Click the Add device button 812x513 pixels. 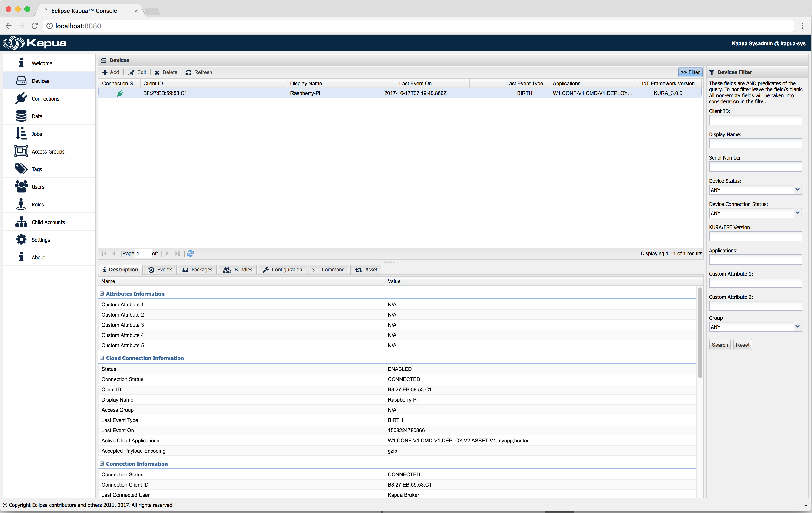tap(111, 72)
